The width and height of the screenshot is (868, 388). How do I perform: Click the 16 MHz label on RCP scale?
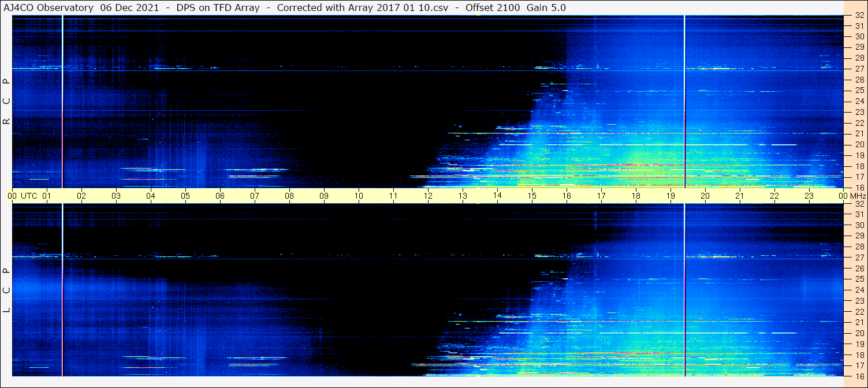tap(859, 187)
